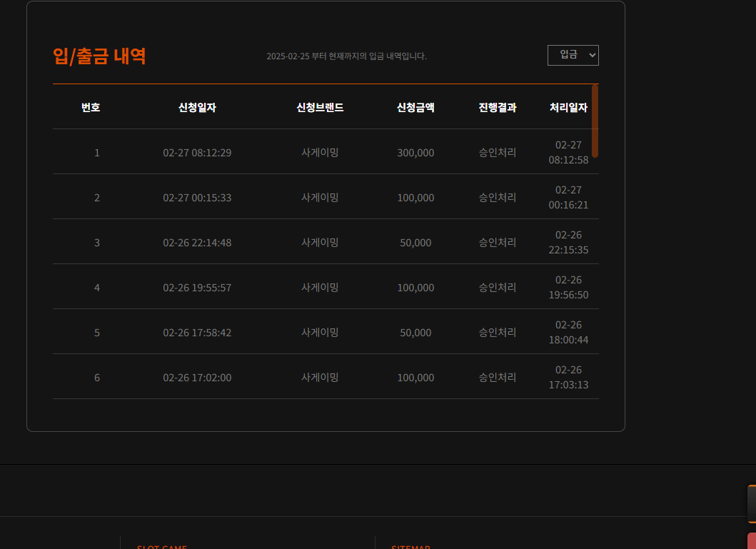The height and width of the screenshot is (549, 756).
Task: Click 승인처리 status in row 6
Action: 498,378
